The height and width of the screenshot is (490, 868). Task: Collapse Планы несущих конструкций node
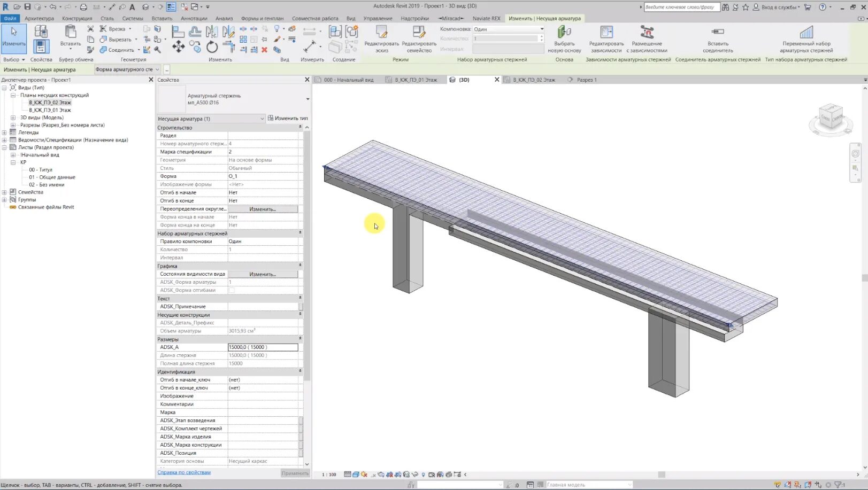click(x=13, y=95)
